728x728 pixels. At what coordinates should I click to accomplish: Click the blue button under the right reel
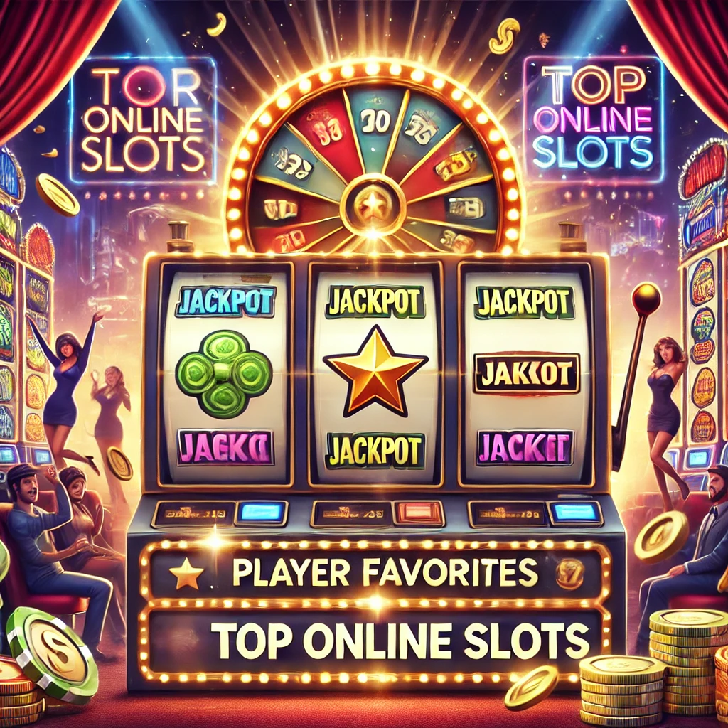(x=574, y=513)
